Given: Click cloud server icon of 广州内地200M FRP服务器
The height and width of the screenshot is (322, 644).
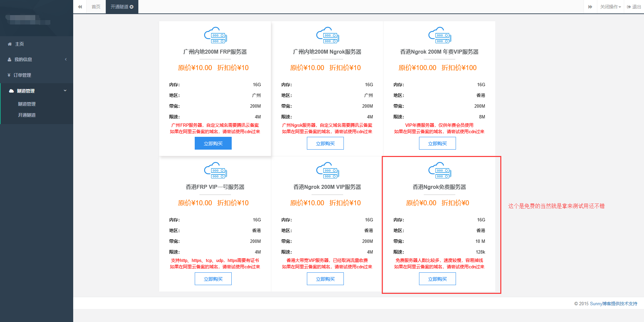Looking at the screenshot, I should 215,35.
